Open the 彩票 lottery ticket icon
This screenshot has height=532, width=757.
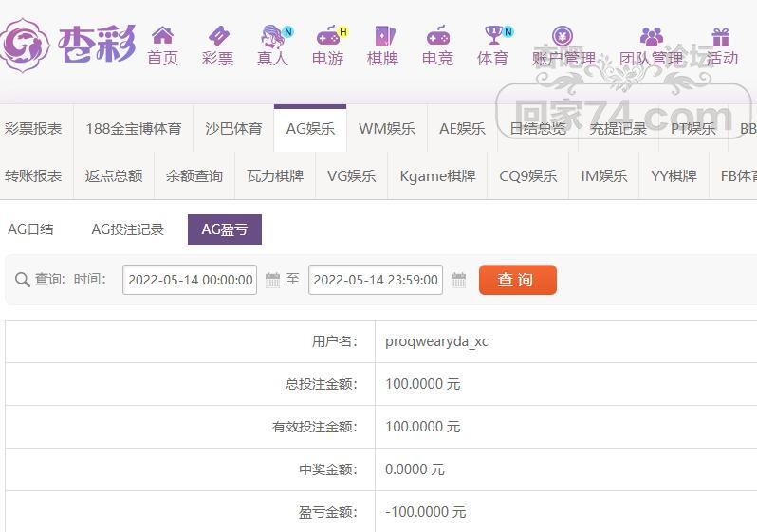coord(218,36)
